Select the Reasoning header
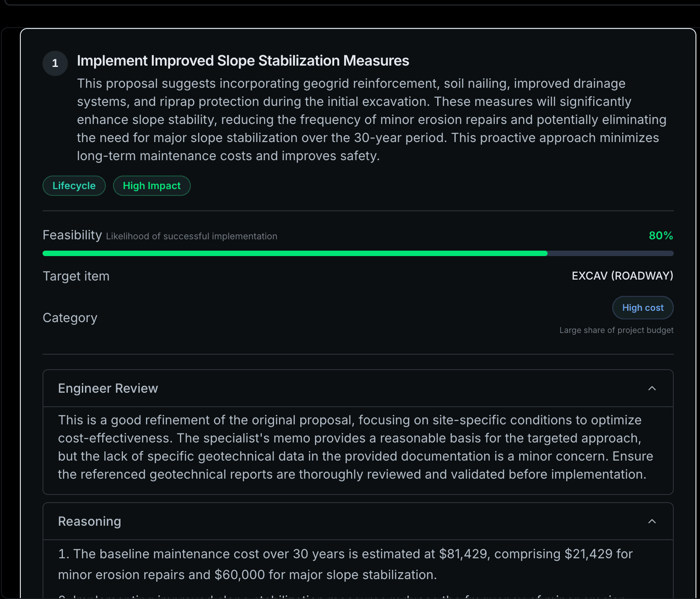Viewport: 700px width, 599px height. (x=89, y=521)
